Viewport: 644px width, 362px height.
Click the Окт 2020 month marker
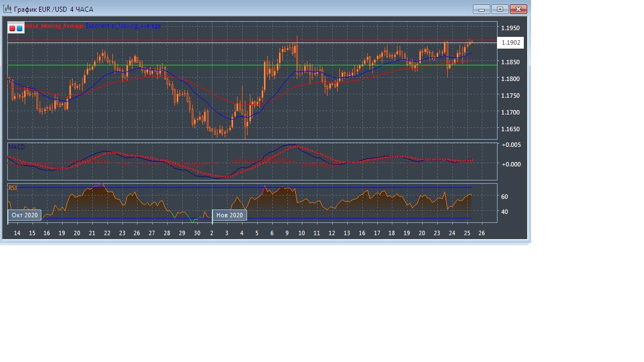(x=25, y=215)
